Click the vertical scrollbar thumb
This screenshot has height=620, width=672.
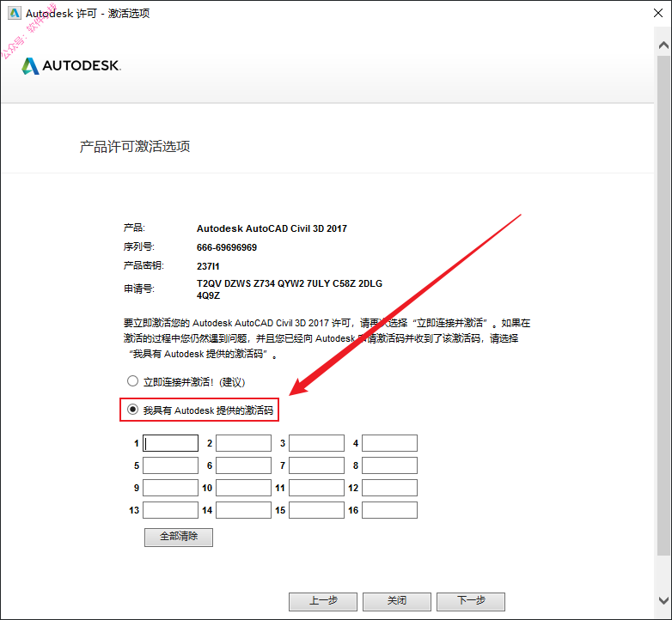coord(663,306)
